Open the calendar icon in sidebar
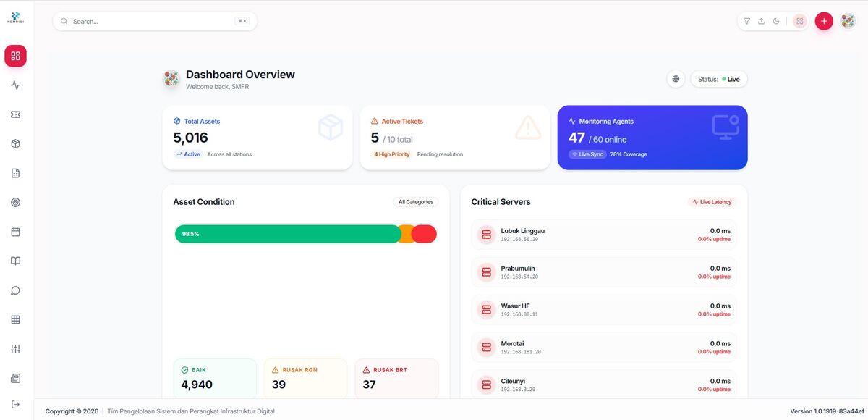 (15, 232)
